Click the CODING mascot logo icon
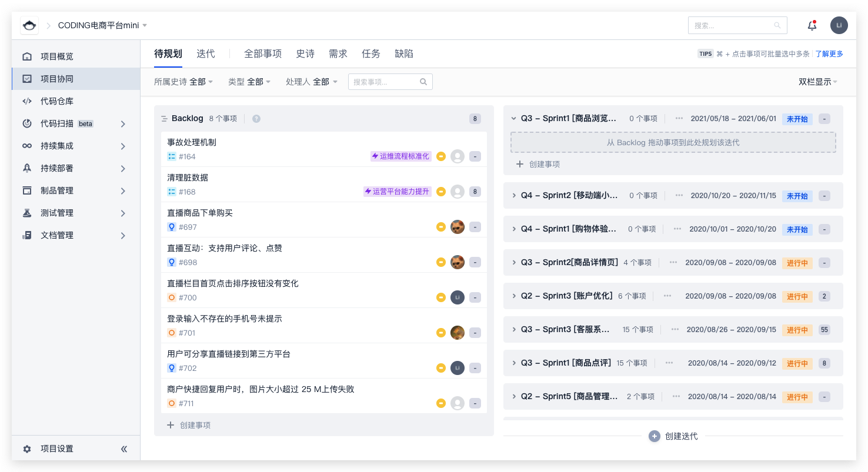The image size is (868, 472). [29, 25]
